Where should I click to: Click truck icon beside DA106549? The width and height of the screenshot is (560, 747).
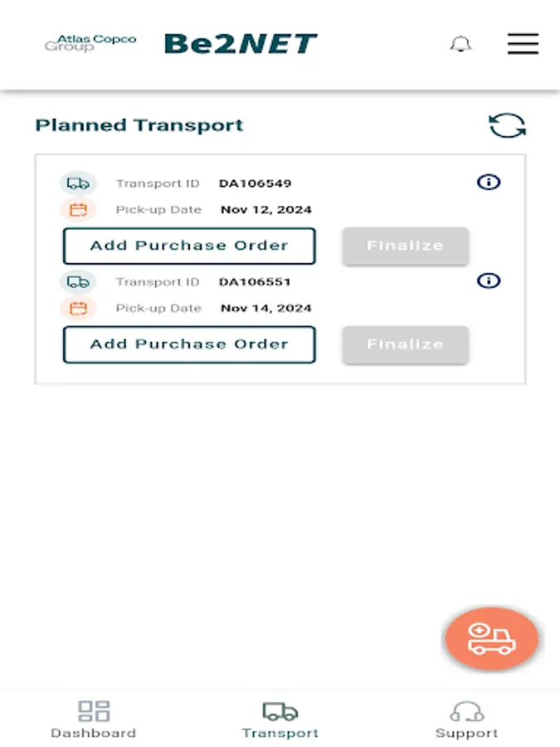[78, 183]
